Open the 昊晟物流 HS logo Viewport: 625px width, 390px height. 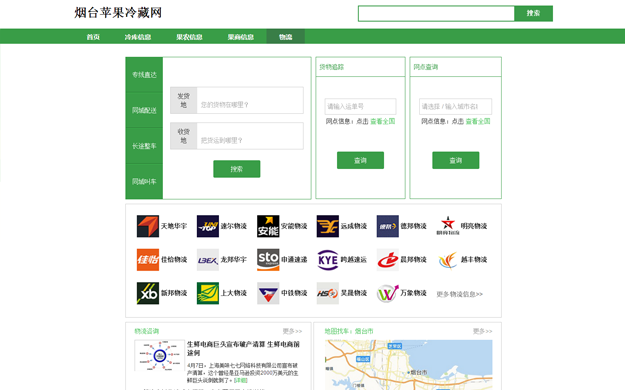pyautogui.click(x=328, y=293)
